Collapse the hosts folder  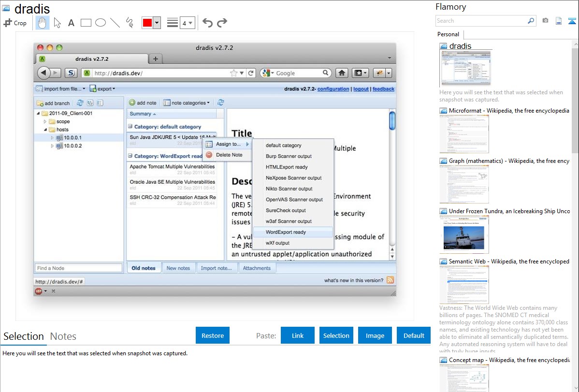[45, 130]
